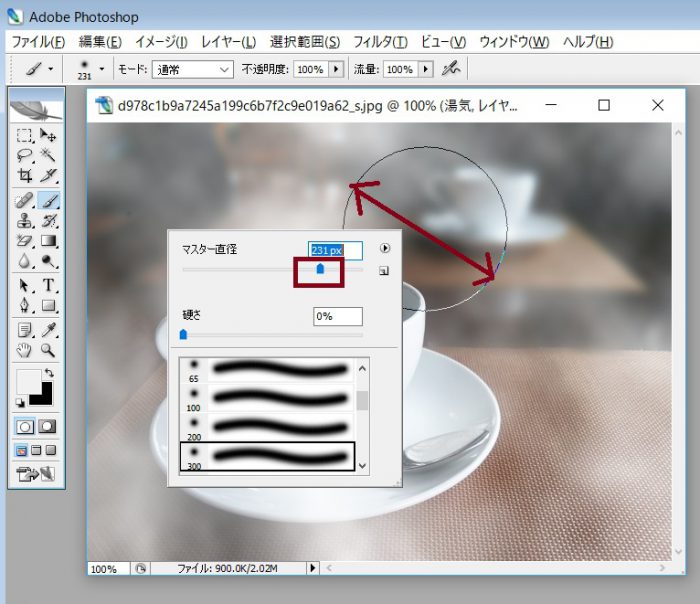This screenshot has height=604, width=700.
Task: Select the Dodge tool
Action: 48,261
